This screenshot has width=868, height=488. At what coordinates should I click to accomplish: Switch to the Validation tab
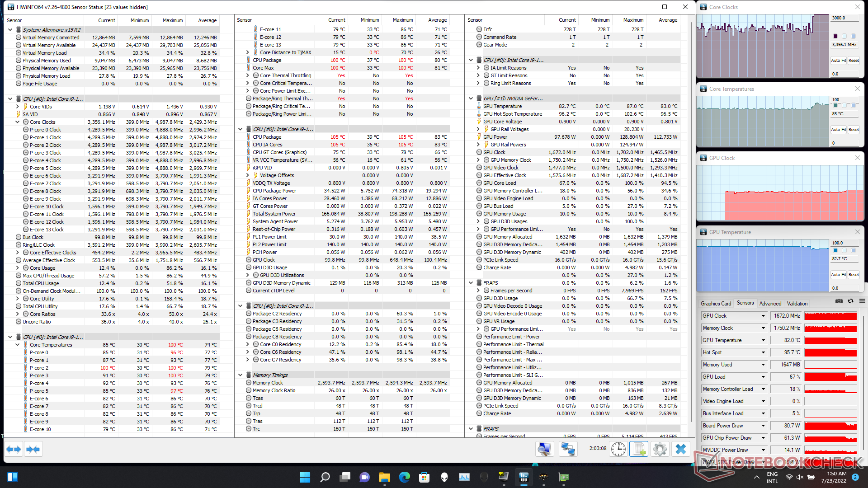pyautogui.click(x=797, y=304)
